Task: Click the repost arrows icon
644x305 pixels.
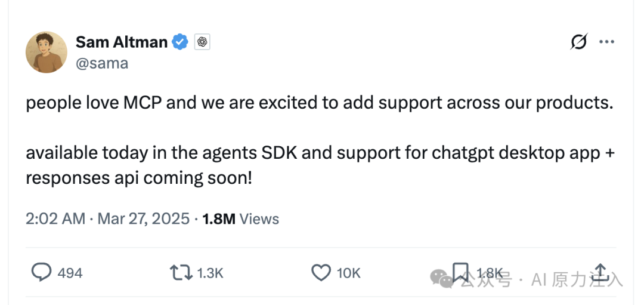Action: point(181,273)
